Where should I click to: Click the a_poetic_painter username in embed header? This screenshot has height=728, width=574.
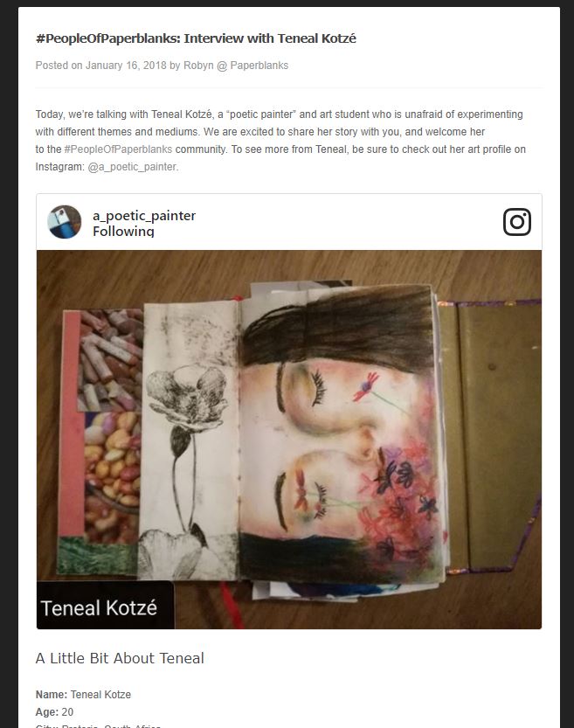(144, 215)
